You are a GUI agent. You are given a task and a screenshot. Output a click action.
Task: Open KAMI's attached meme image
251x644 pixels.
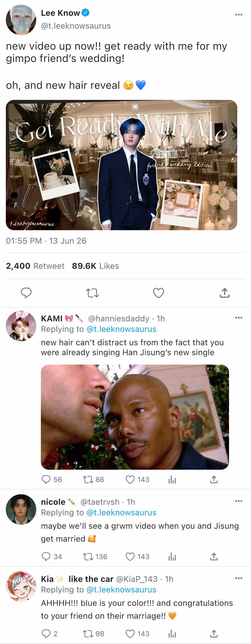click(x=135, y=417)
